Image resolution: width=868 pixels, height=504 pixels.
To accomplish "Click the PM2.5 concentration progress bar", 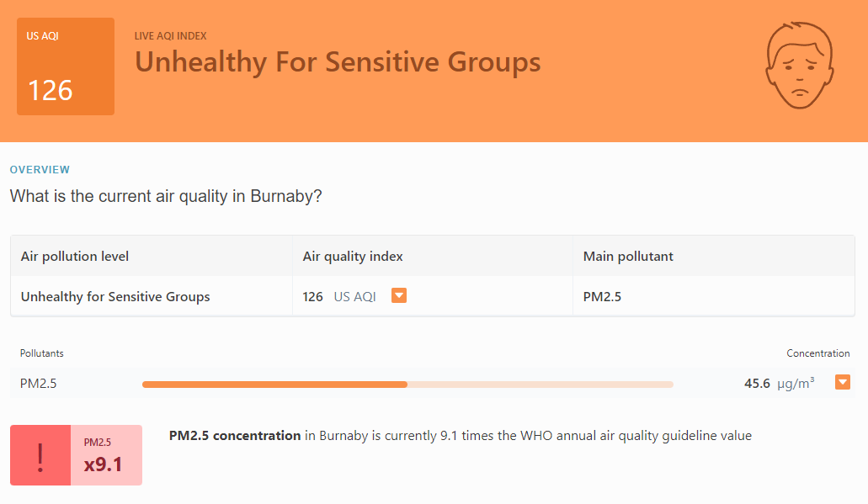I will (x=407, y=384).
